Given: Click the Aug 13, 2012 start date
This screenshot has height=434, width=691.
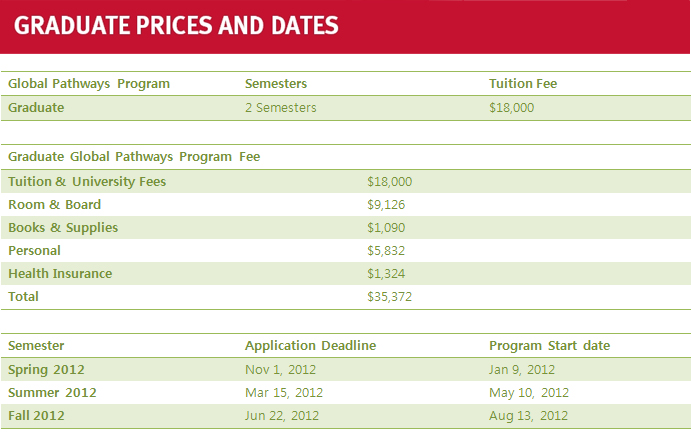Looking at the screenshot, I should click(528, 415).
